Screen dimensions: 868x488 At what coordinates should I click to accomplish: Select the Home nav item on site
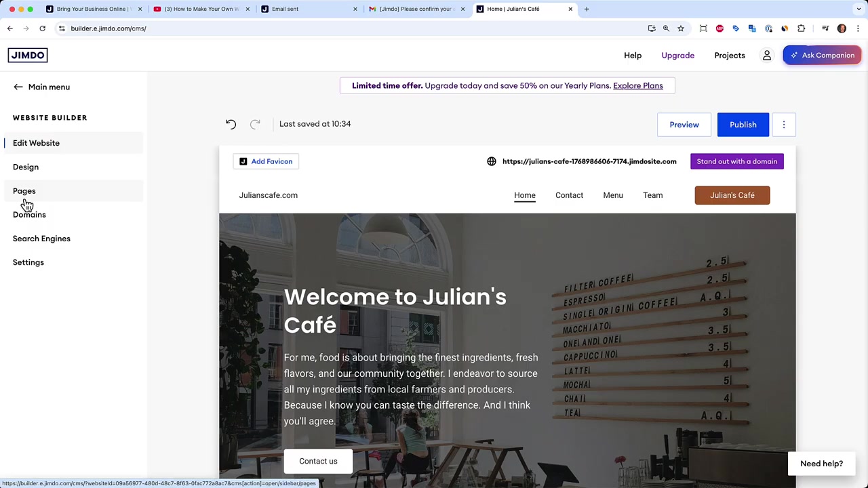point(525,195)
